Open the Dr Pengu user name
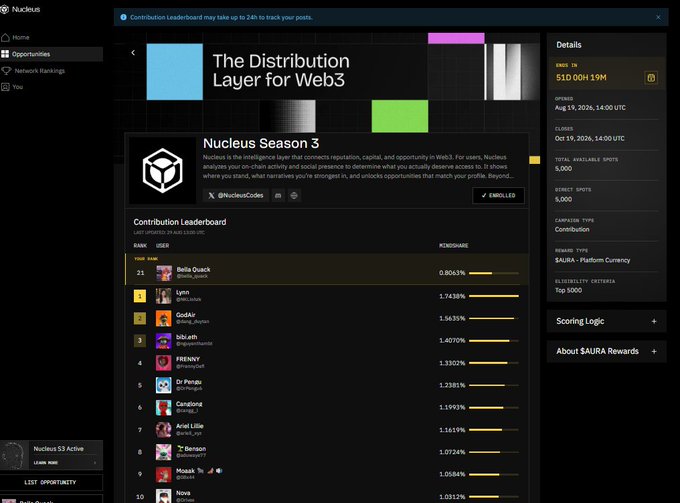The height and width of the screenshot is (503, 680). tap(189, 382)
